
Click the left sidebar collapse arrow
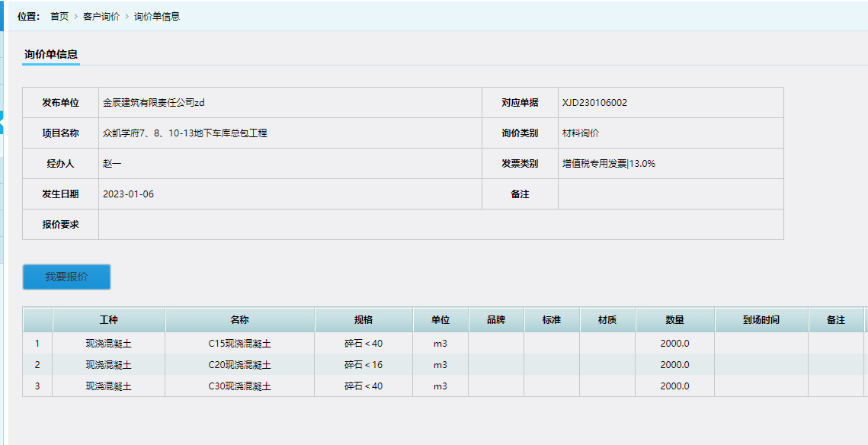point(2,120)
